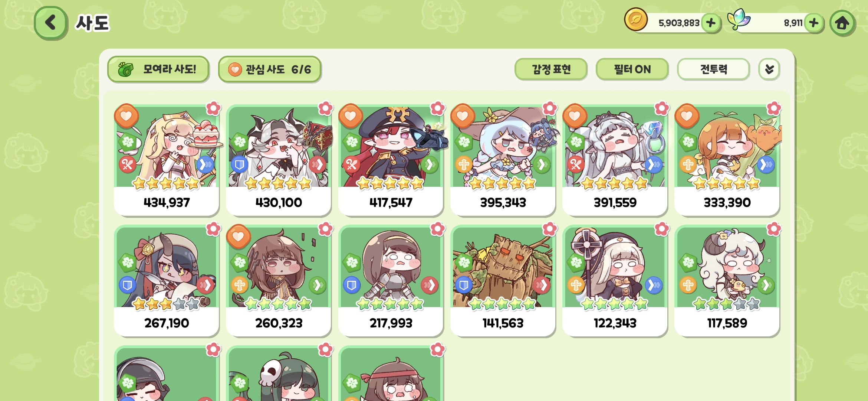The height and width of the screenshot is (401, 868).
Task: Click the rainbow crystal currency icon
Action: pyautogui.click(x=739, y=19)
